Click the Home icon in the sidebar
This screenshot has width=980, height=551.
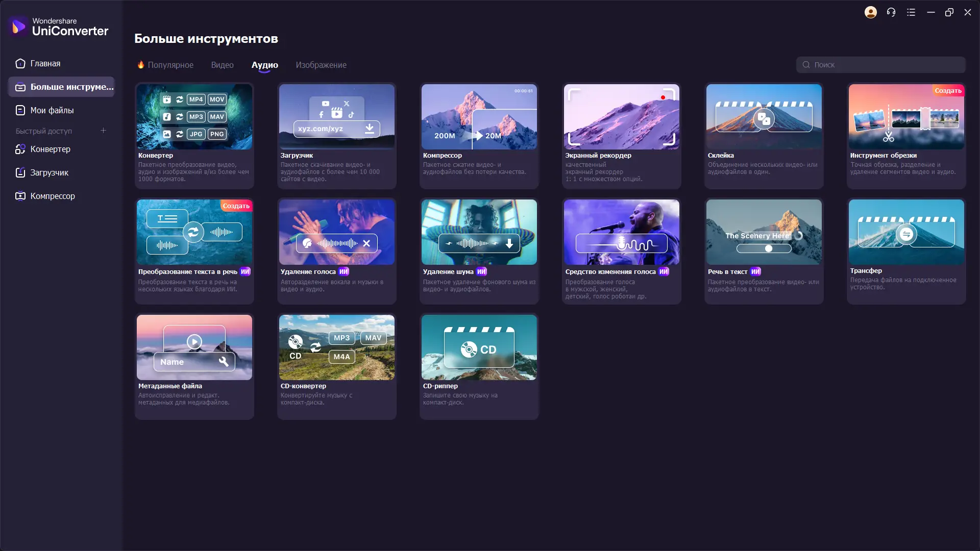(20, 63)
